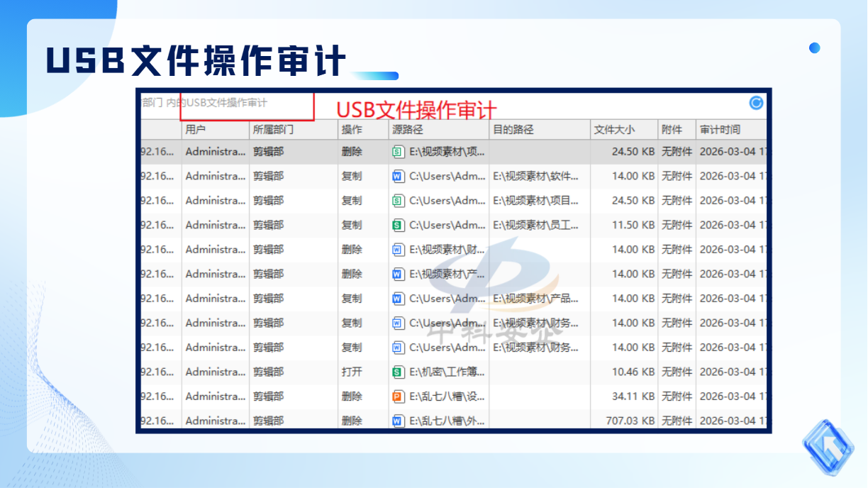The height and width of the screenshot is (488, 868).
Task: Click Word icon beside E:\乱七八糟\外… path
Action: click(x=398, y=421)
